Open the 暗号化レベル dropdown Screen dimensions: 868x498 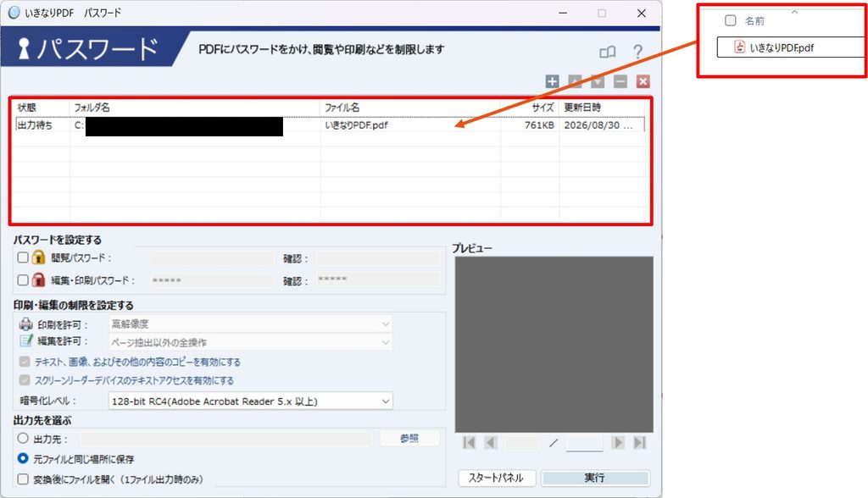[250, 401]
